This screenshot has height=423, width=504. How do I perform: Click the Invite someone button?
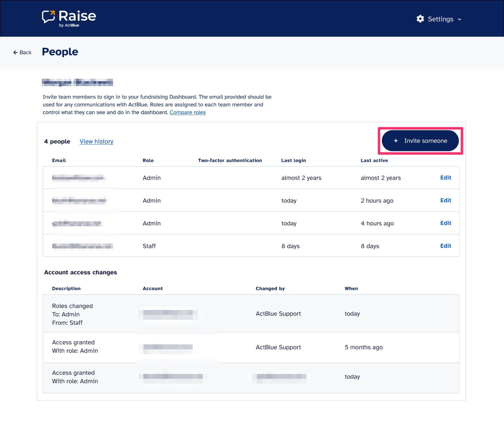click(x=420, y=141)
